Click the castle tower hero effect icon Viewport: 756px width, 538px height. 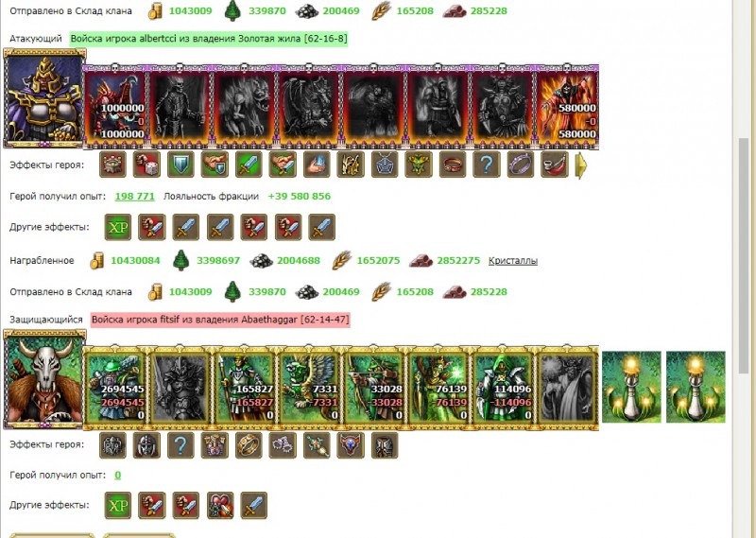(112, 165)
